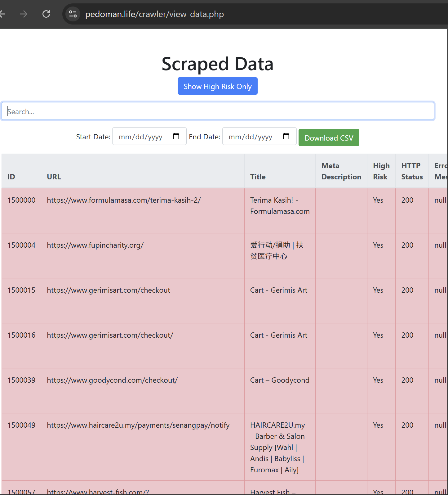
Task: Click the title Terima Kasih! - Formulamasa.com
Action: (x=280, y=206)
